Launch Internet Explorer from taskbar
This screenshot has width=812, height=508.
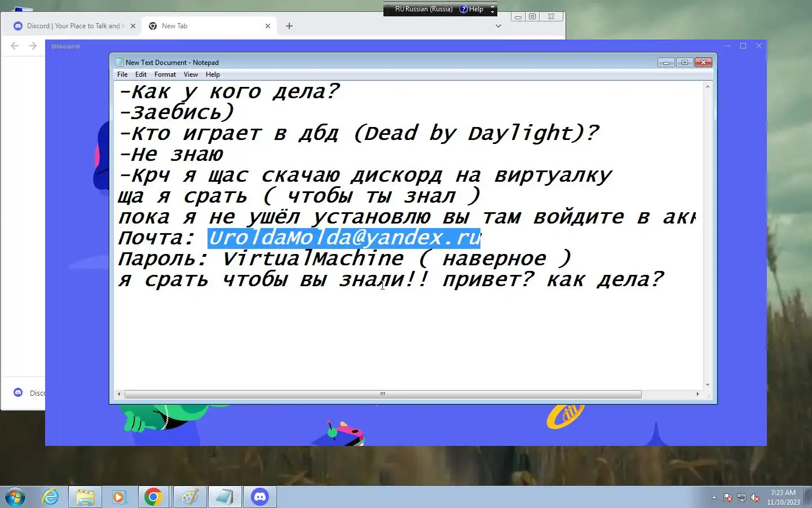[50, 497]
